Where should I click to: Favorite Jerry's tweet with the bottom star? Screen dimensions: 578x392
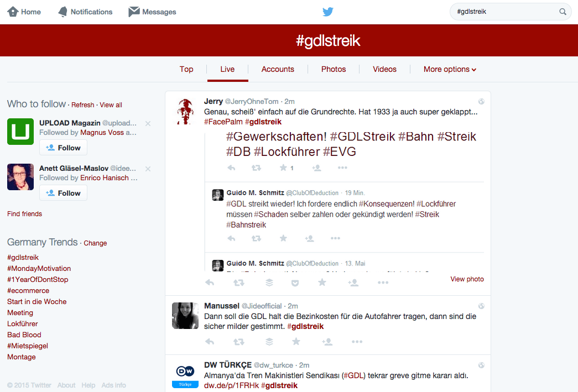coord(322,283)
